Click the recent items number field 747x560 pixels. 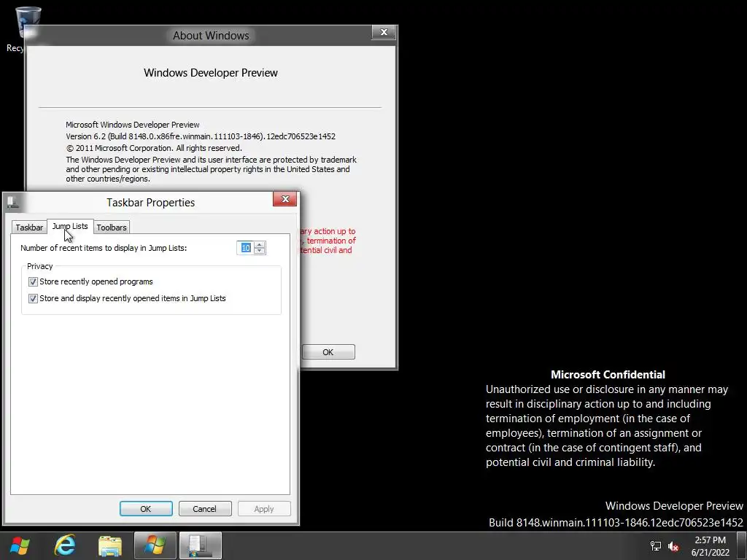[x=245, y=248]
